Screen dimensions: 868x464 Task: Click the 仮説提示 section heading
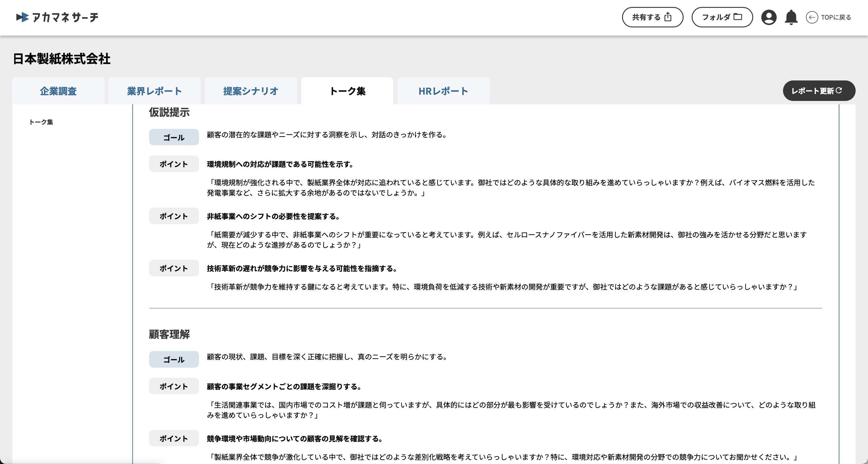click(x=169, y=112)
